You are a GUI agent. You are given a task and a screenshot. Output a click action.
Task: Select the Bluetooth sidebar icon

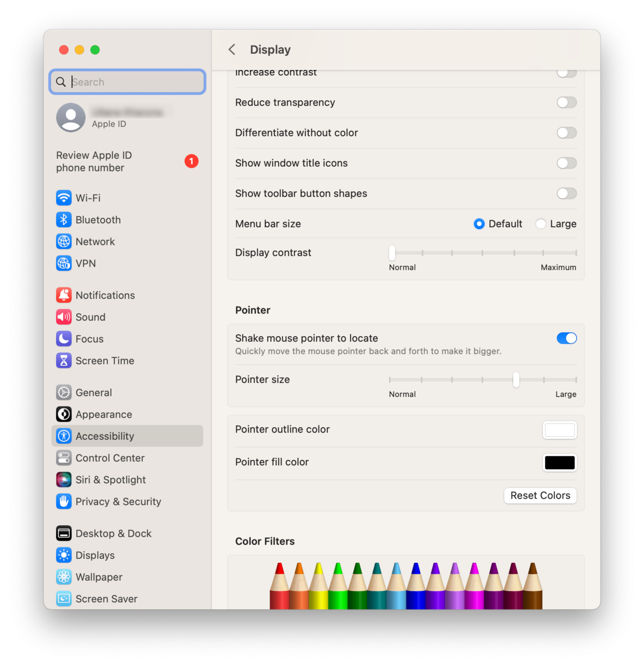point(64,220)
